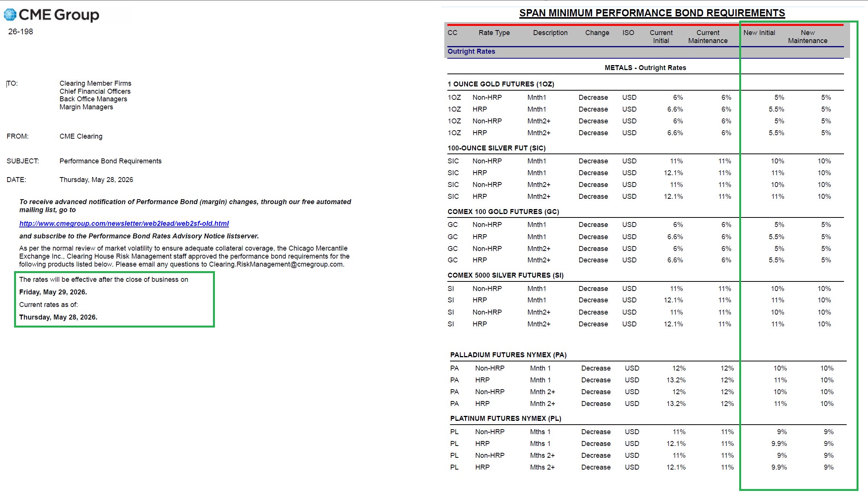The width and height of the screenshot is (868, 497).
Task: Select current maintenance 12% in PA HRP Mnth 2+ row
Action: (727, 404)
